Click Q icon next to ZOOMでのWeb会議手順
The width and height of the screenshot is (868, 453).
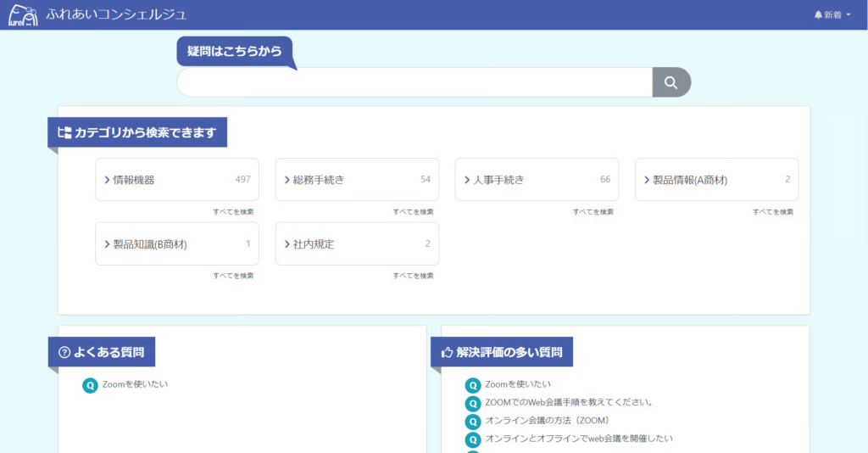coord(473,403)
